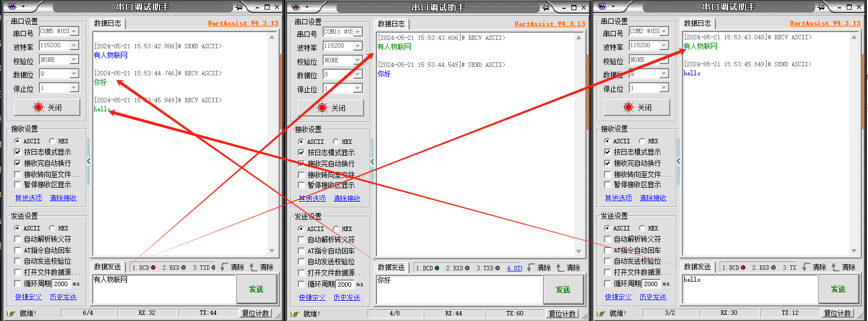The width and height of the screenshot is (868, 321).
Task: Collapse the COM2 window's left settings panel
Action: point(678,161)
